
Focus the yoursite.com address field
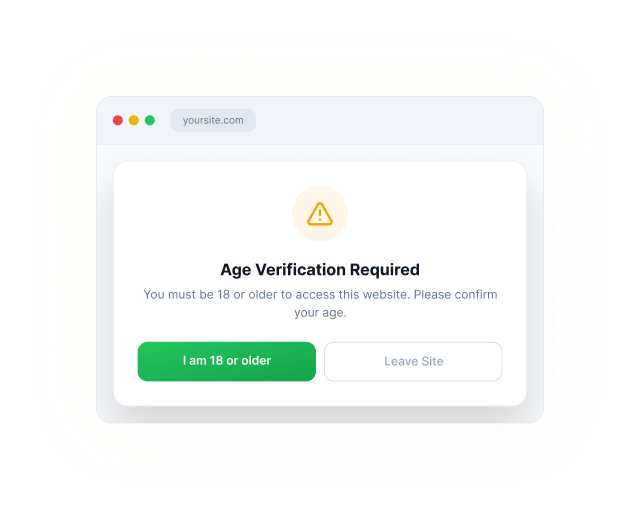(x=213, y=120)
